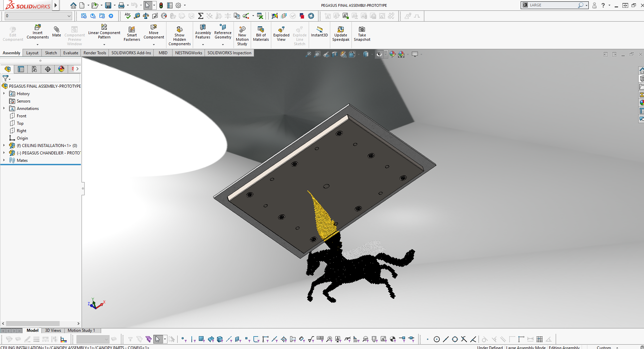The image size is (644, 349).
Task: Open Linear Component Pattern tool
Action: click(104, 32)
